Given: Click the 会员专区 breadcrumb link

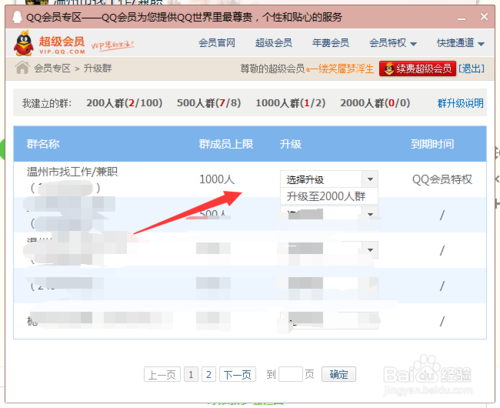Looking at the screenshot, I should tap(52, 68).
